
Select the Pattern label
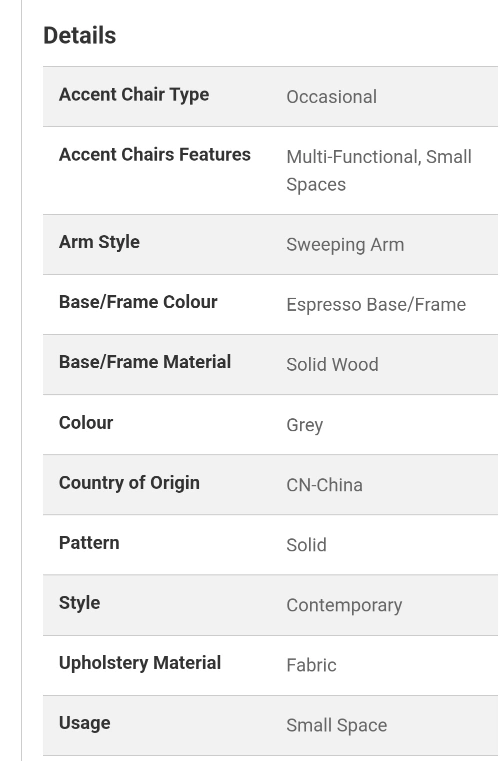(89, 543)
